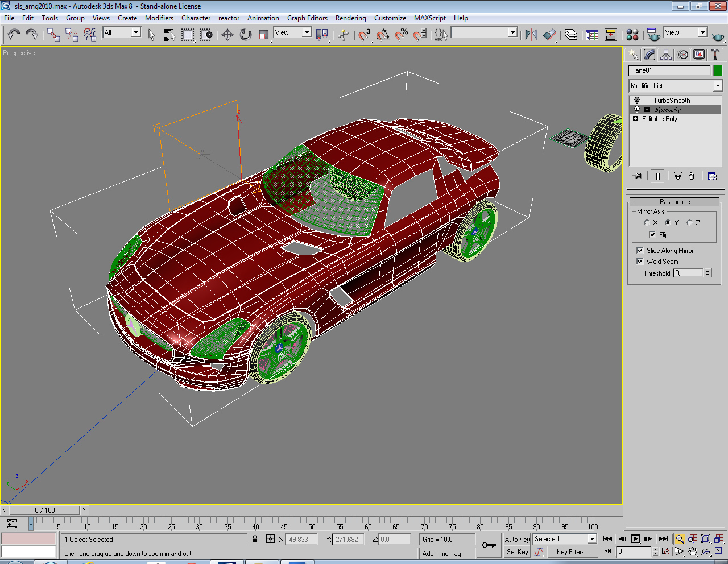The height and width of the screenshot is (564, 728).
Task: Open the Modifier List dropdown
Action: click(x=717, y=86)
